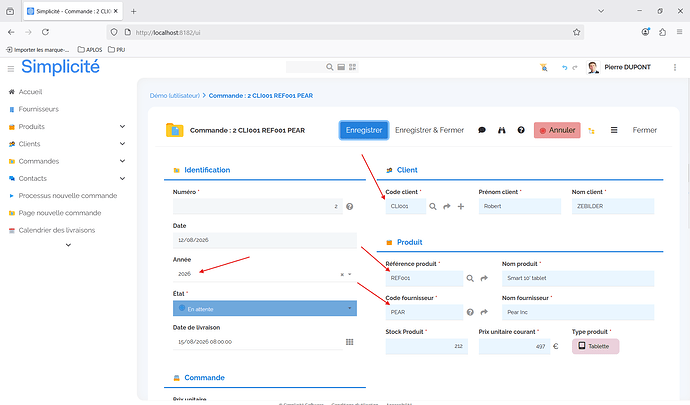Click the Stock Produit field
Screen dimensions: 690x405
coord(426,346)
